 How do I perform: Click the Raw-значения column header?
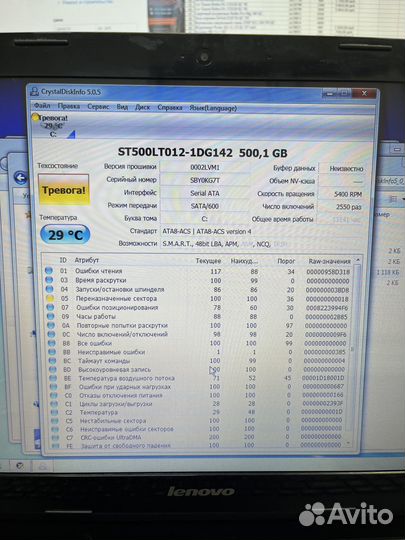[x=329, y=261]
